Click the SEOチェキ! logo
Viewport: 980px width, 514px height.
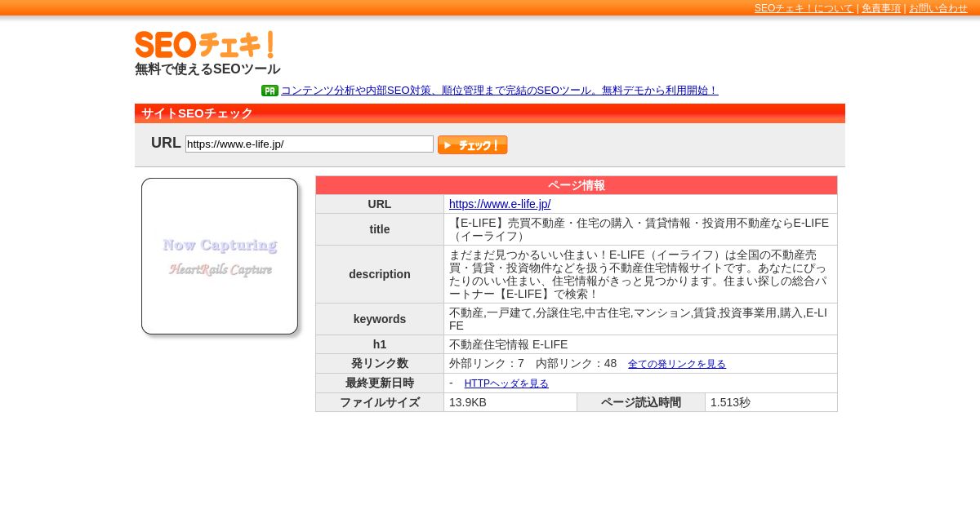point(204,45)
